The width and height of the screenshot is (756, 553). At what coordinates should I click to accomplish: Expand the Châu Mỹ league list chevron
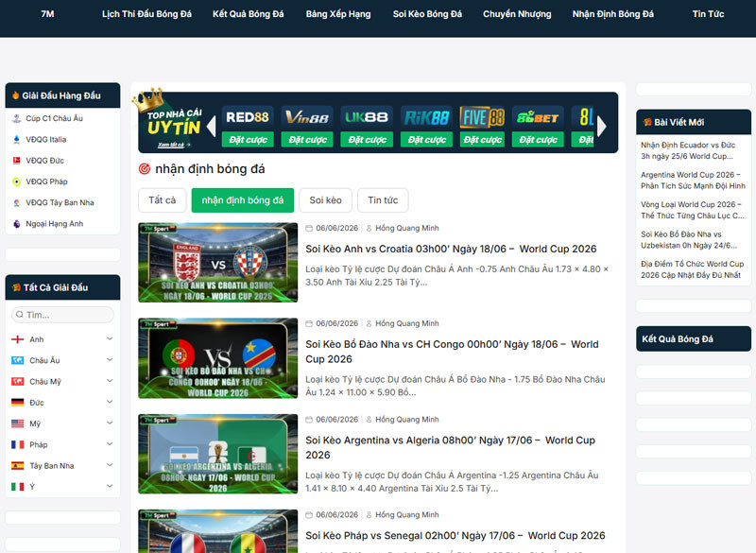(x=110, y=381)
